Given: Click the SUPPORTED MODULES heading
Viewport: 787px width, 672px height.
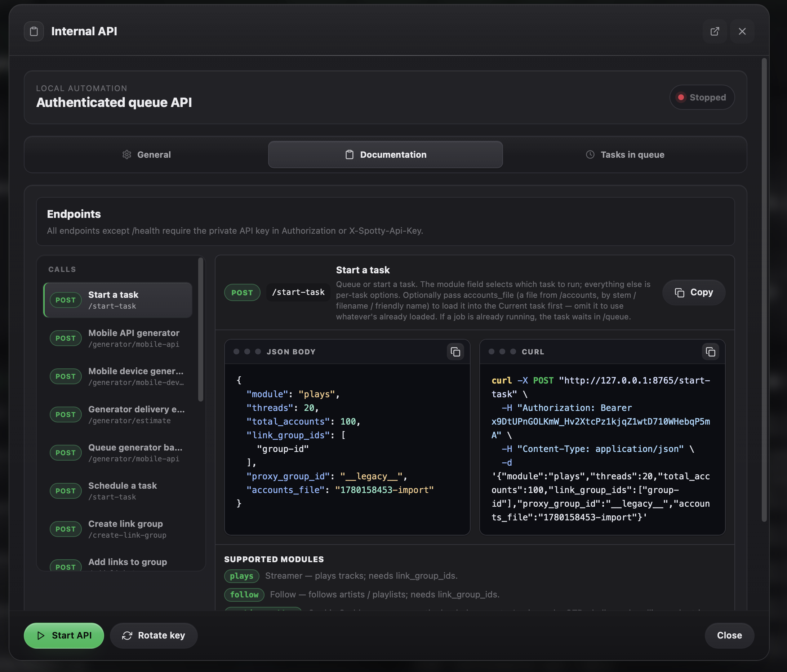Looking at the screenshot, I should click(274, 559).
